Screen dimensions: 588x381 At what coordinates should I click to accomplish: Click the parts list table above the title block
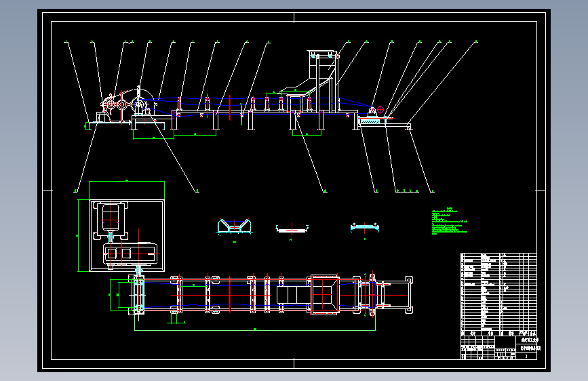pyautogui.click(x=498, y=294)
